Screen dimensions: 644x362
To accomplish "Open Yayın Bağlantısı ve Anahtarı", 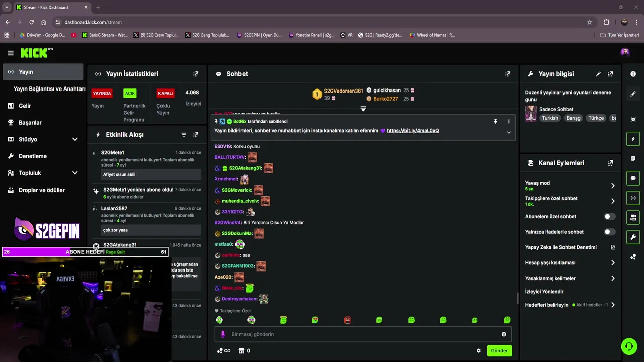I will pyautogui.click(x=49, y=89).
